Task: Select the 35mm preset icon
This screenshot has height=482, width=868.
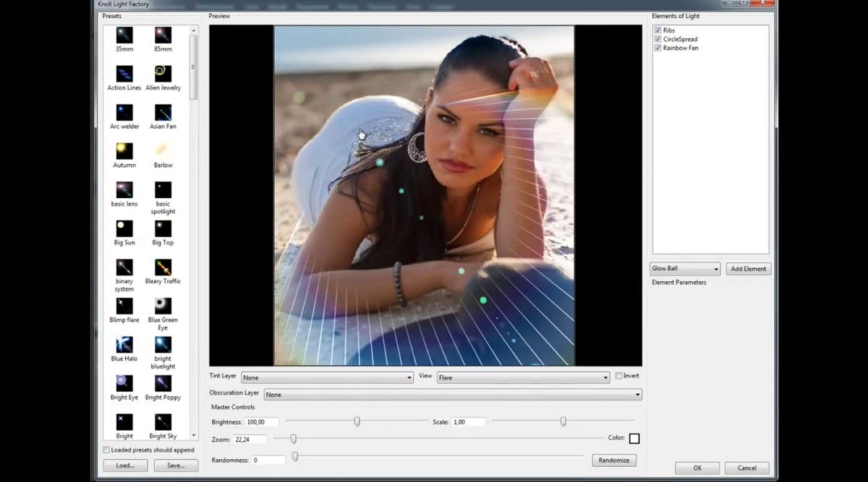Action: click(124, 35)
